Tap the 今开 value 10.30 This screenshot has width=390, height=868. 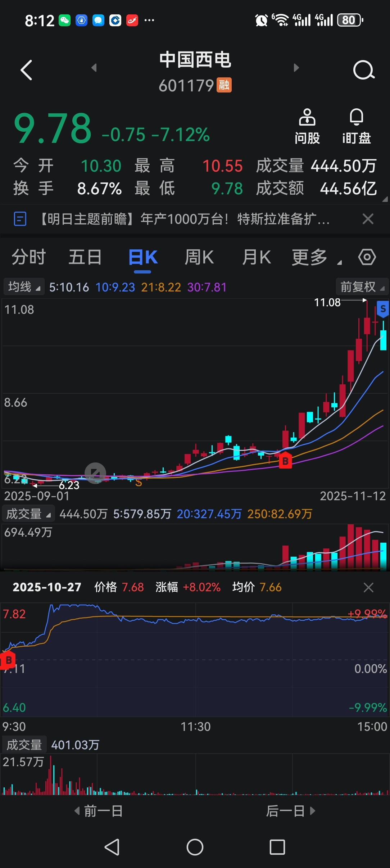pyautogui.click(x=101, y=166)
